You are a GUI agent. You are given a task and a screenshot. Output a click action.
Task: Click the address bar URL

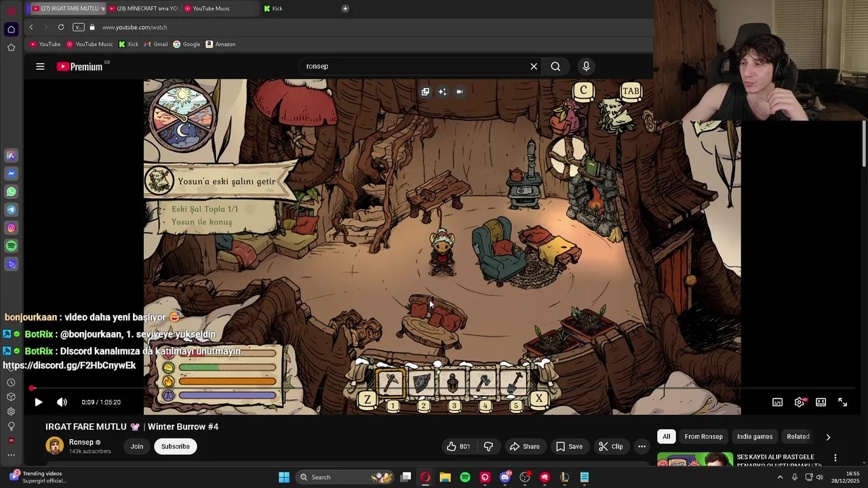(134, 27)
